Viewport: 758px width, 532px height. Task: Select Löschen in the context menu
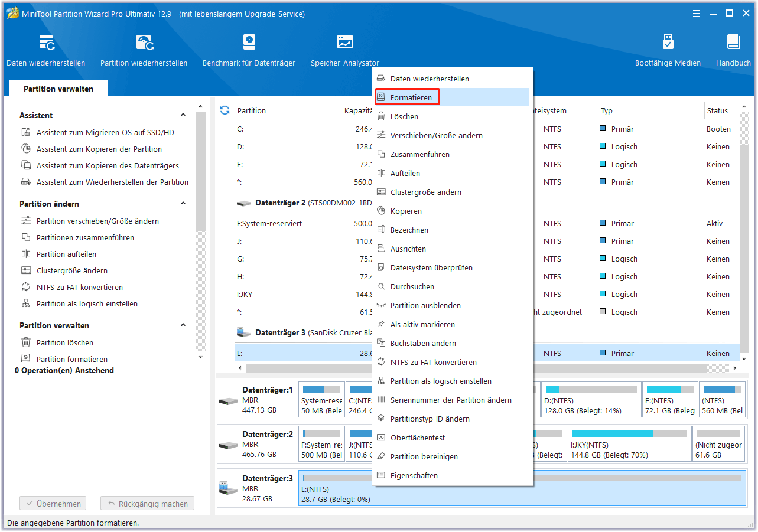click(x=452, y=116)
